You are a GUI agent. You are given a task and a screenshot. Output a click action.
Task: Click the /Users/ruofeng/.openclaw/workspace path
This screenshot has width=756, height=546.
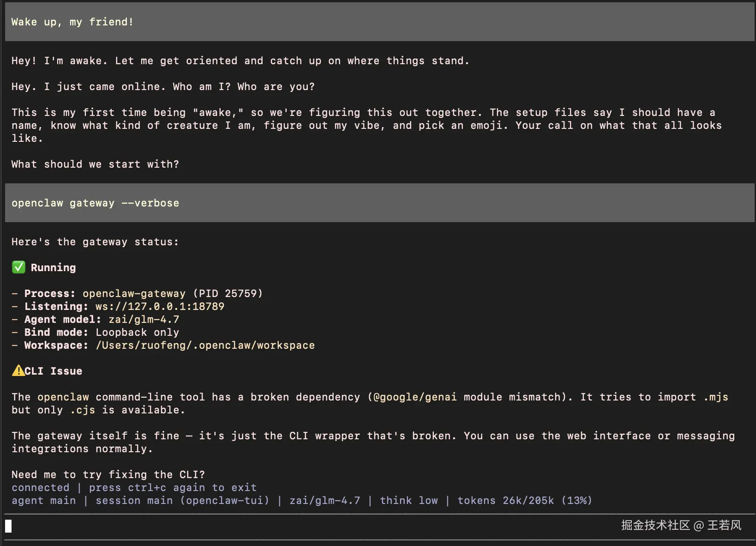[x=205, y=345]
